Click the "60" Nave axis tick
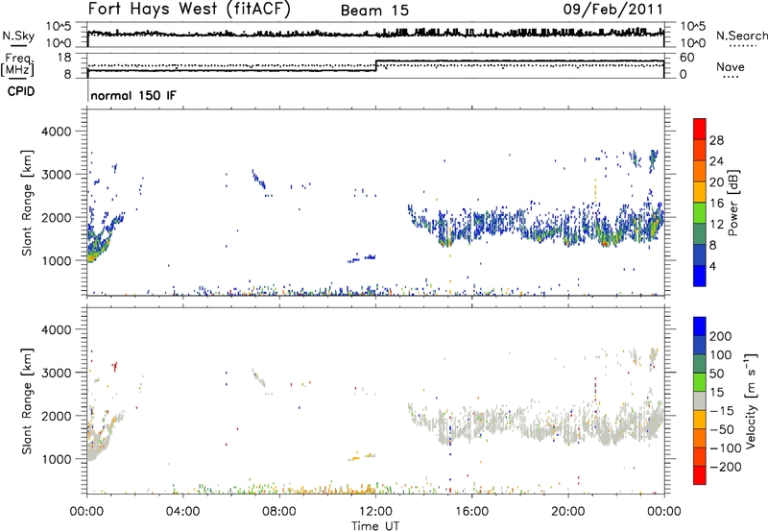Screen dimensions: 768x532 pos(687,58)
